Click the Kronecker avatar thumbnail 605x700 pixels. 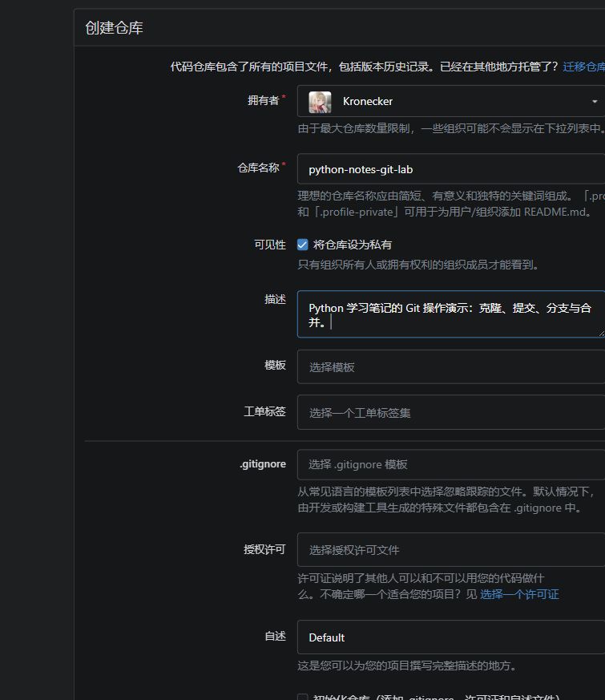320,102
